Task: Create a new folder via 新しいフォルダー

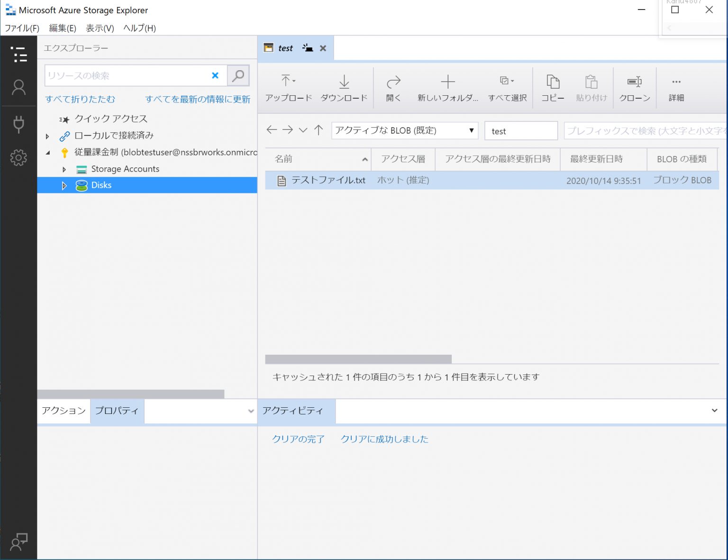Action: [448, 88]
